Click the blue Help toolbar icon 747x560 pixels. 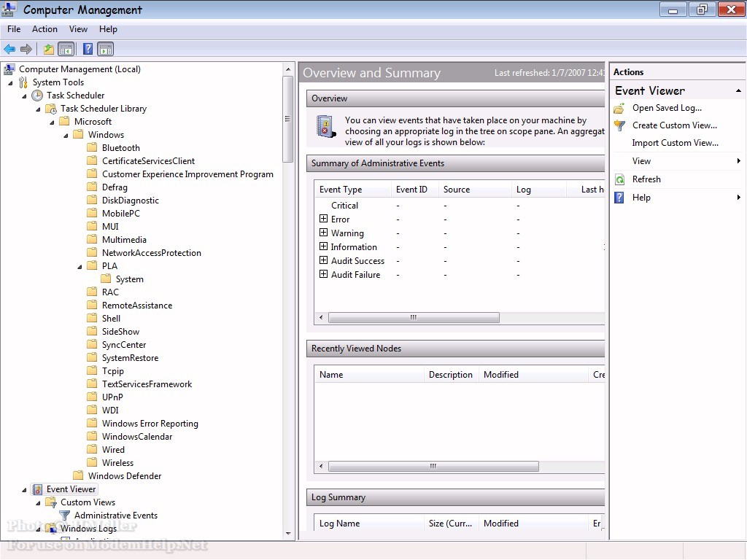point(88,49)
